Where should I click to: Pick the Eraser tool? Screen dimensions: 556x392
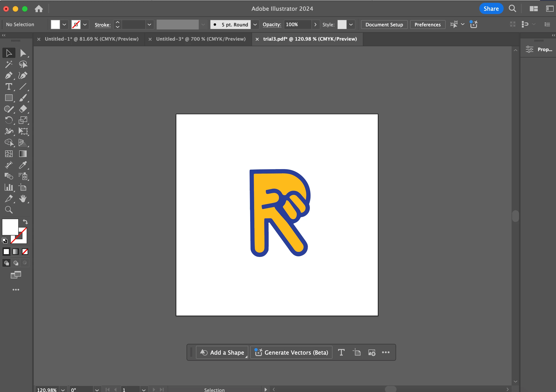(x=23, y=109)
